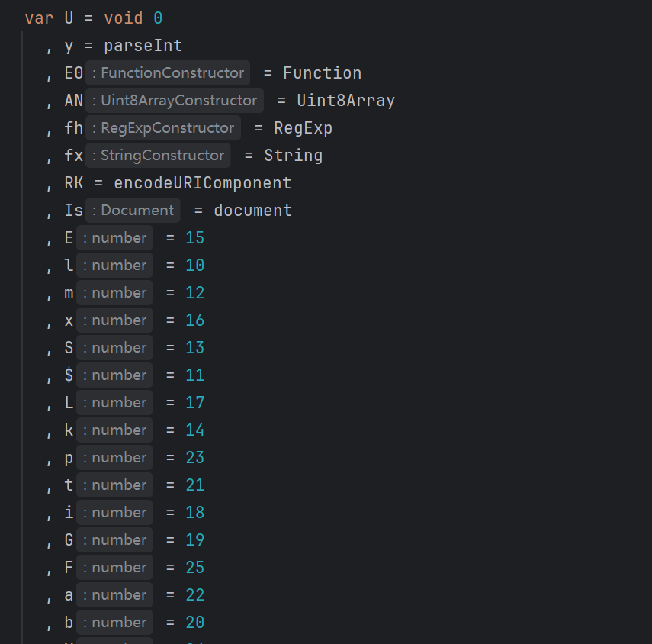Click the value 23 assigned to p

tap(194, 458)
